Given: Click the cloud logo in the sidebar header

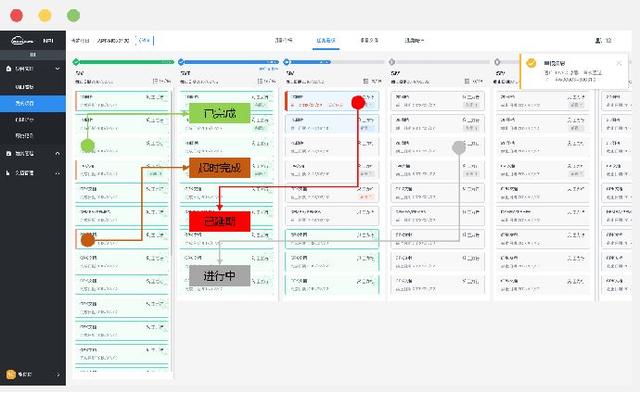Looking at the screenshot, I should (22, 41).
